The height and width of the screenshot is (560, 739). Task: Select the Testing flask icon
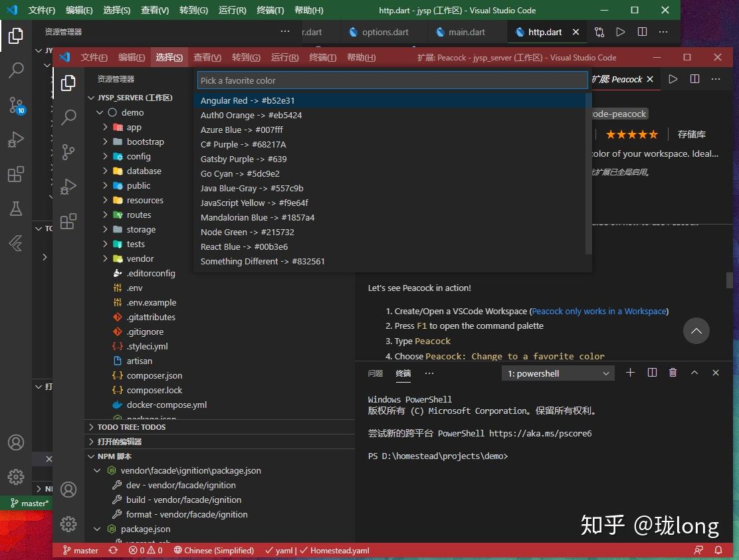[x=15, y=209]
